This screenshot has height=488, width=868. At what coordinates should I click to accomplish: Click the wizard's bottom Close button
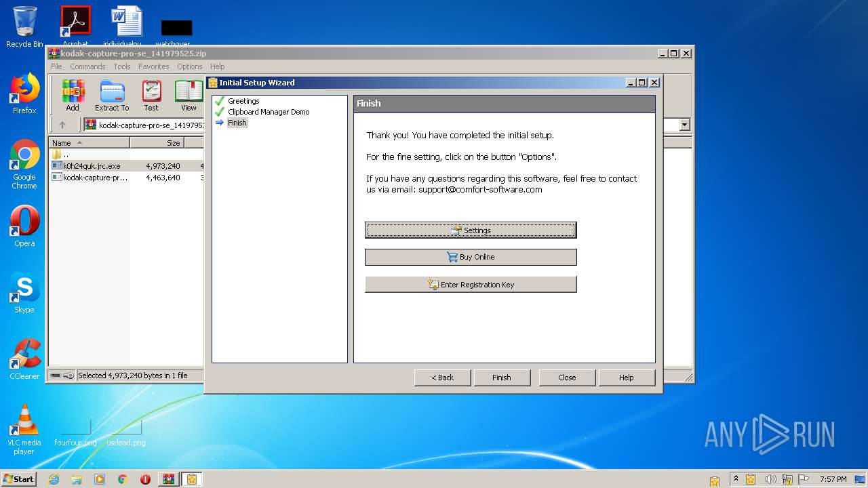coord(567,378)
